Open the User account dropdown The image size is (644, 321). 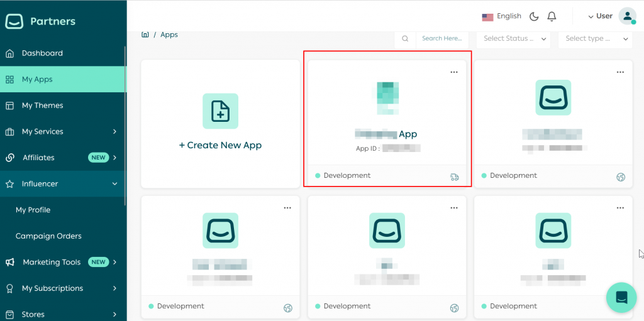click(600, 16)
